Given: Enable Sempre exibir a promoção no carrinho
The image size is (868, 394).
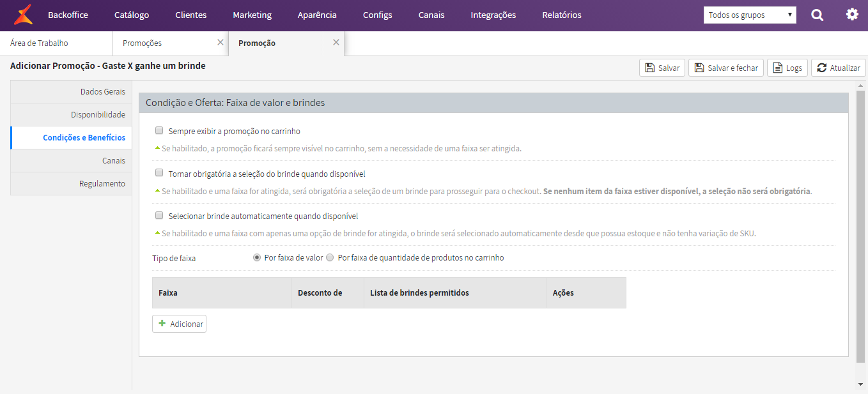Looking at the screenshot, I should [x=159, y=130].
